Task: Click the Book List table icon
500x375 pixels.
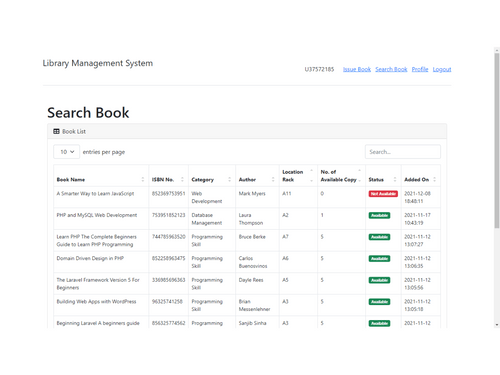Action: point(56,131)
